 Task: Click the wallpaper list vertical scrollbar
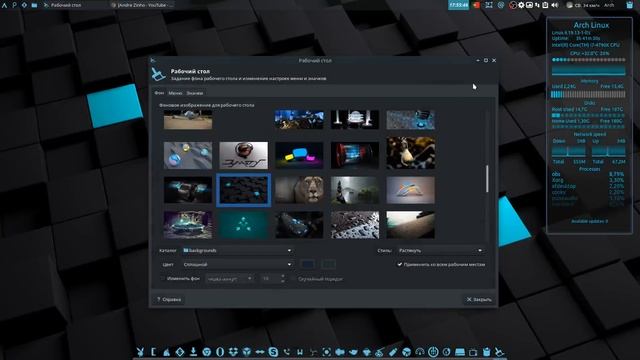click(487, 179)
